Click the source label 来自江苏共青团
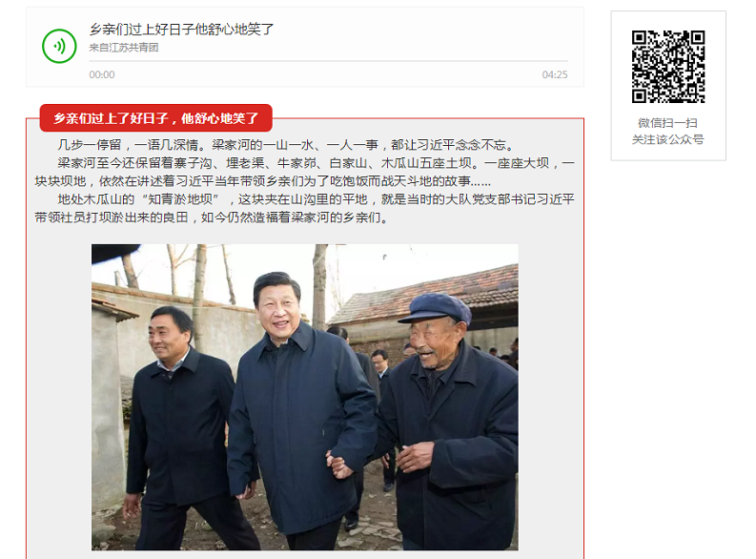This screenshot has height=559, width=756. tap(124, 48)
